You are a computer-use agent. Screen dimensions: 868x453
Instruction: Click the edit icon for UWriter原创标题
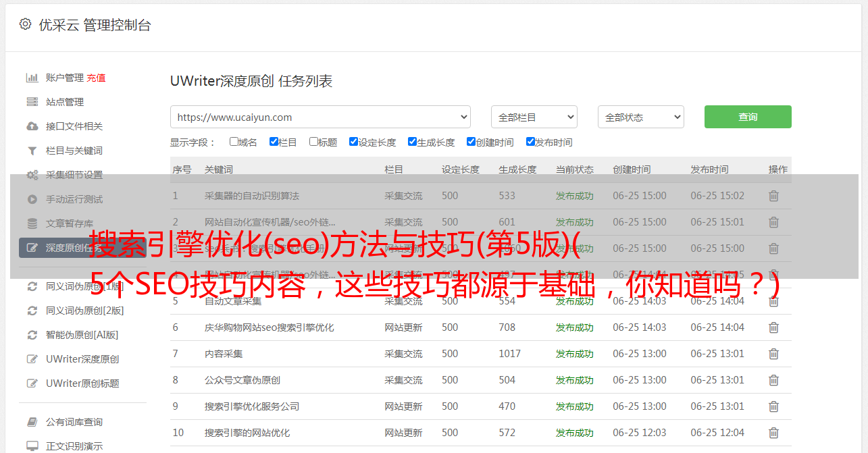pos(32,383)
